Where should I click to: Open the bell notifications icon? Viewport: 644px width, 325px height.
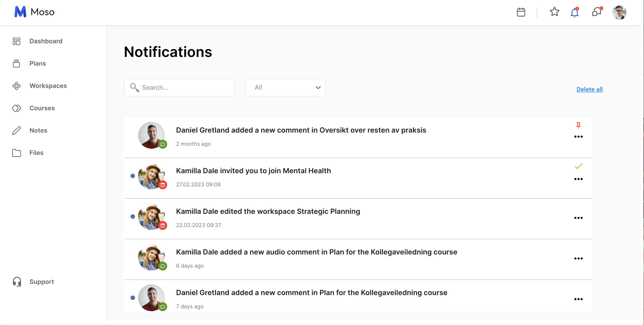(x=575, y=12)
